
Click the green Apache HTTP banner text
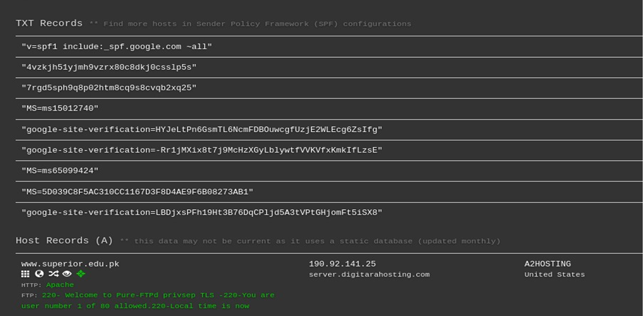[x=60, y=285]
